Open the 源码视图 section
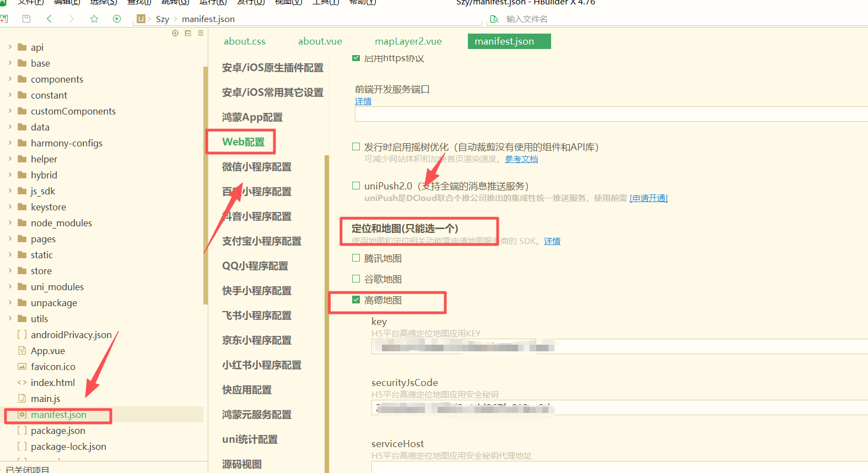 pyautogui.click(x=242, y=464)
